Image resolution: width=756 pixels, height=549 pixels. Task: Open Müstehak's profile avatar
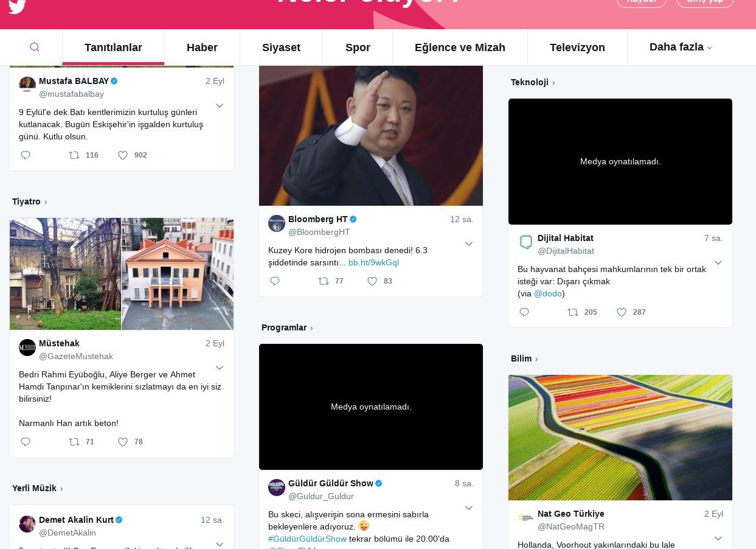27,348
